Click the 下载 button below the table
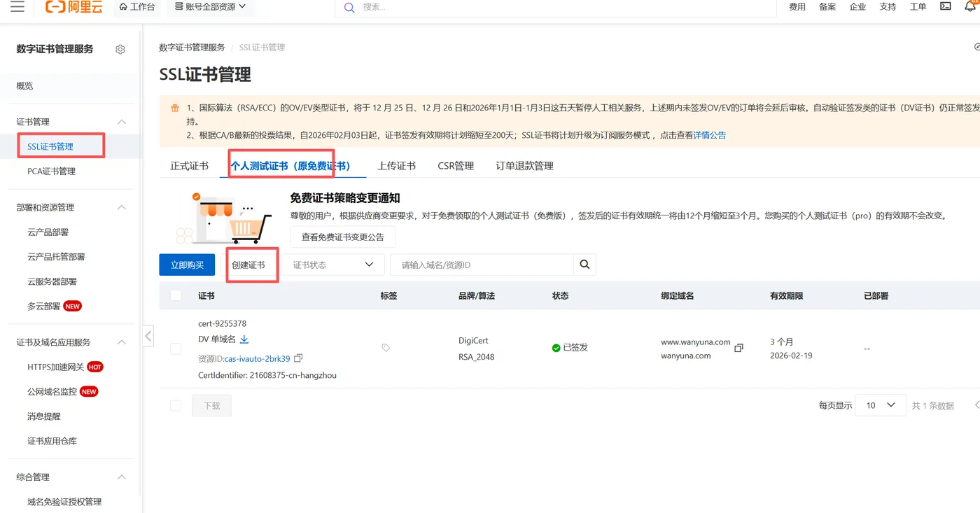 tap(211, 405)
